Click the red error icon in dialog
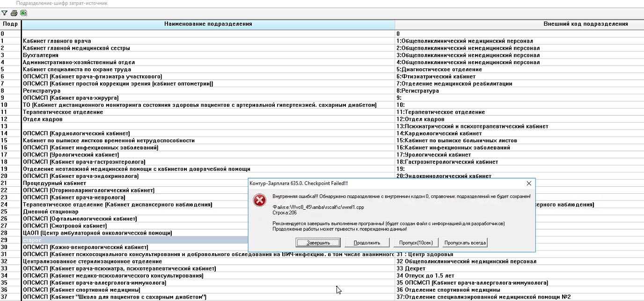This screenshot has width=644, height=301. coord(259,200)
